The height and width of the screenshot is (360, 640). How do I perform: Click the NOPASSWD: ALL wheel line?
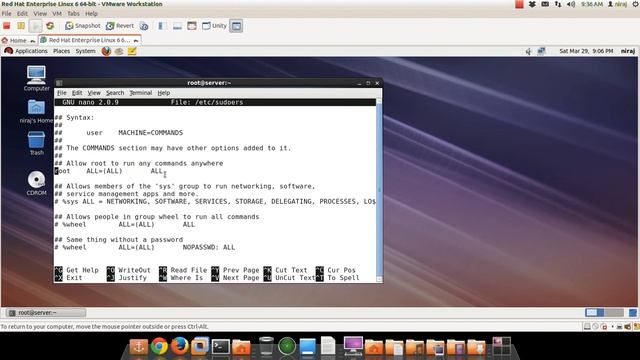145,247
